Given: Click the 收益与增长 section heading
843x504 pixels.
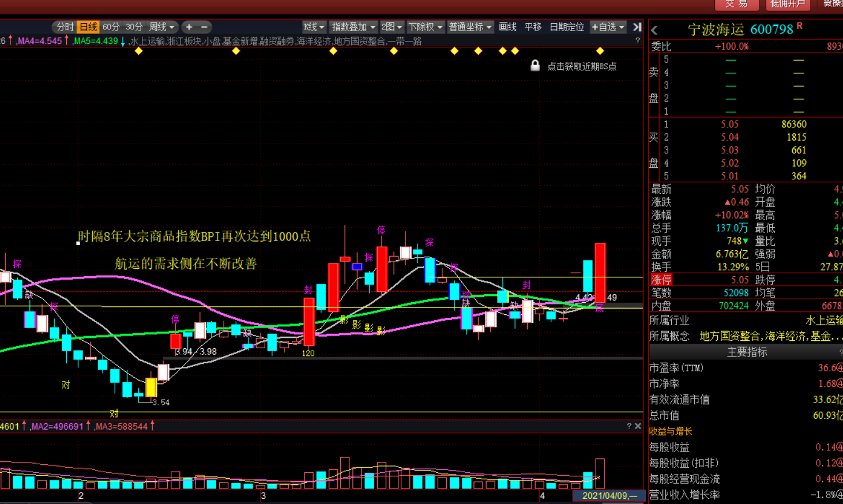Looking at the screenshot, I should tap(671, 431).
